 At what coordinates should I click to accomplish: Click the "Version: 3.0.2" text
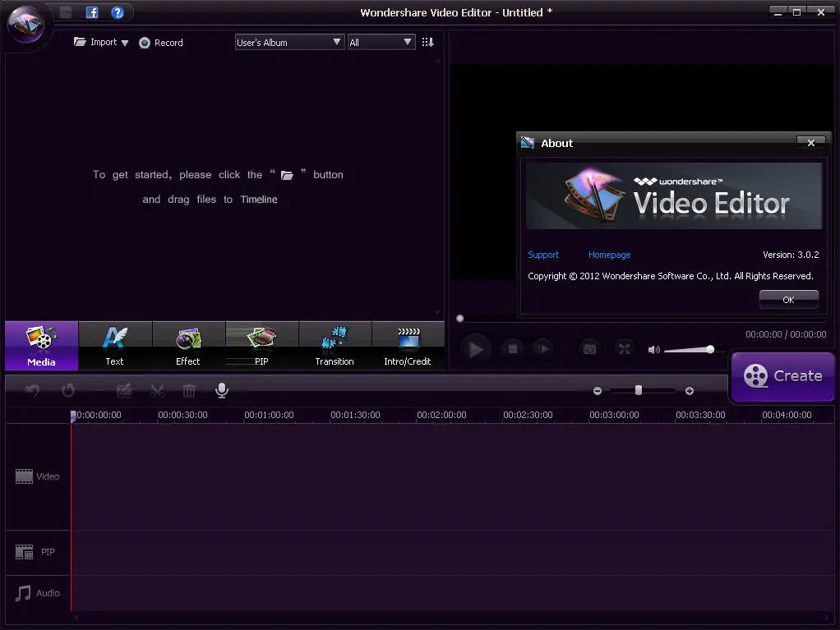coord(791,255)
